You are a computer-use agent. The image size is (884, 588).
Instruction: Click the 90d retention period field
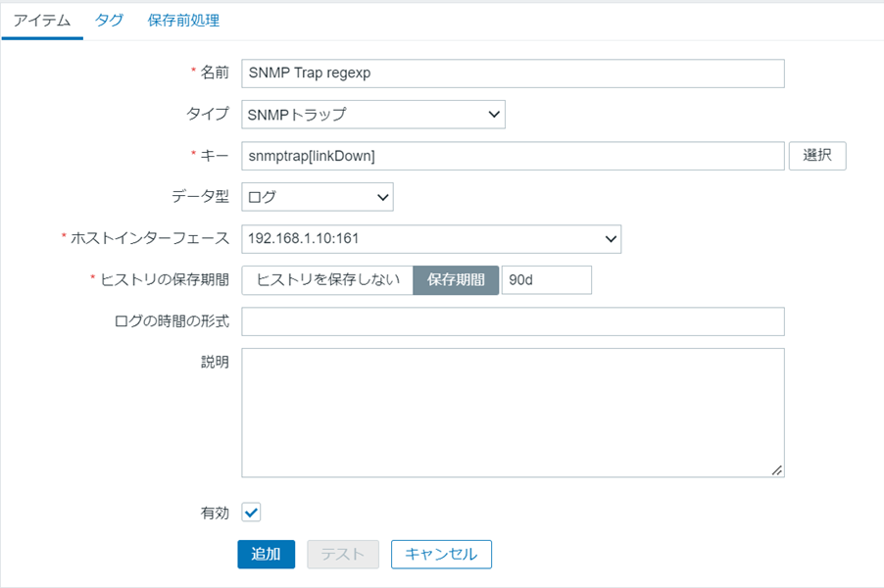tap(546, 279)
